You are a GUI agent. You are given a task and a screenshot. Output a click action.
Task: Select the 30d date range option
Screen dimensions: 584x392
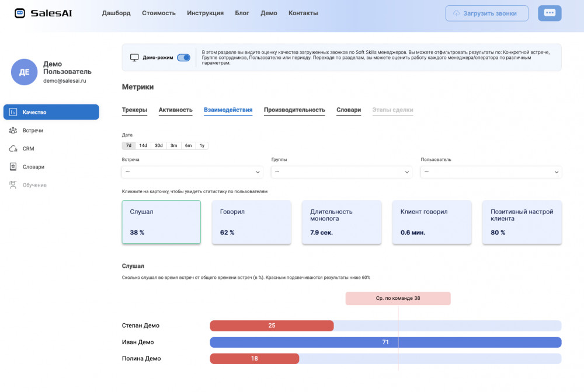click(x=158, y=146)
